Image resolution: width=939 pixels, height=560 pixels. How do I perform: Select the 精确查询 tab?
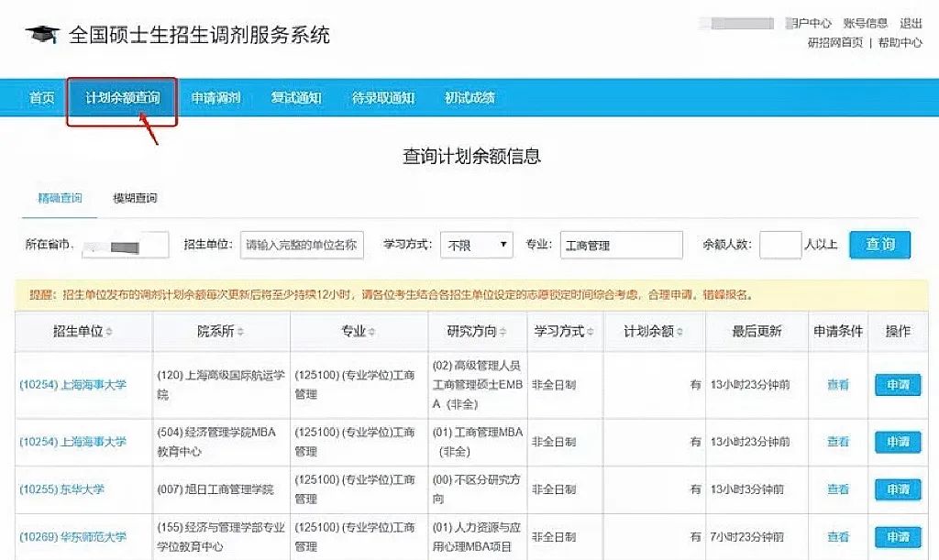click(60, 198)
